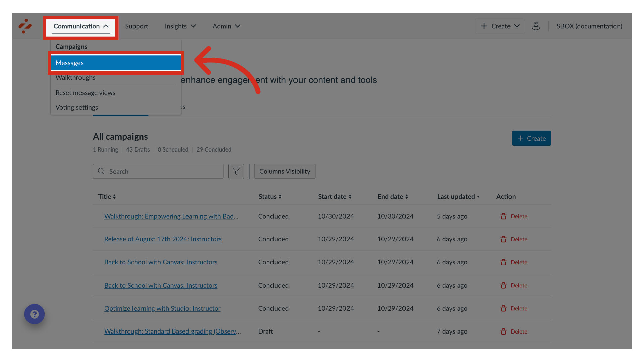
Task: Toggle sorting on the Title column
Action: pos(115,197)
